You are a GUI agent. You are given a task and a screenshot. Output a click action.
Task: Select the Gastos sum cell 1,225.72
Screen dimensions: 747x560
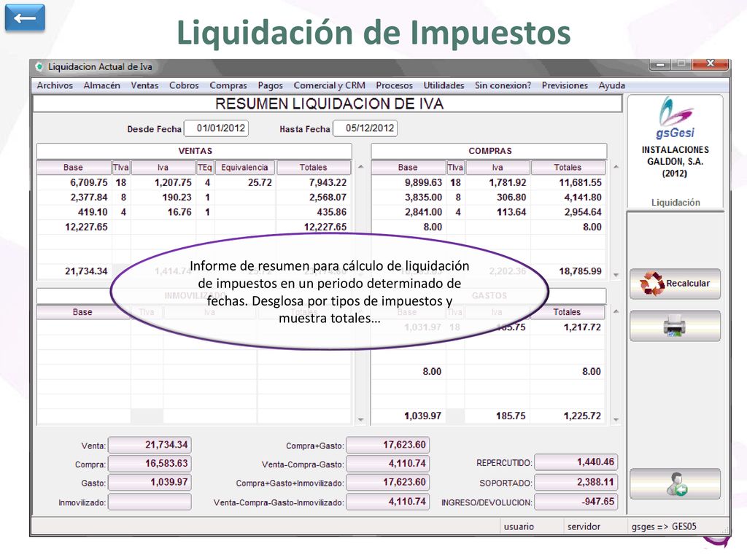pyautogui.click(x=568, y=416)
